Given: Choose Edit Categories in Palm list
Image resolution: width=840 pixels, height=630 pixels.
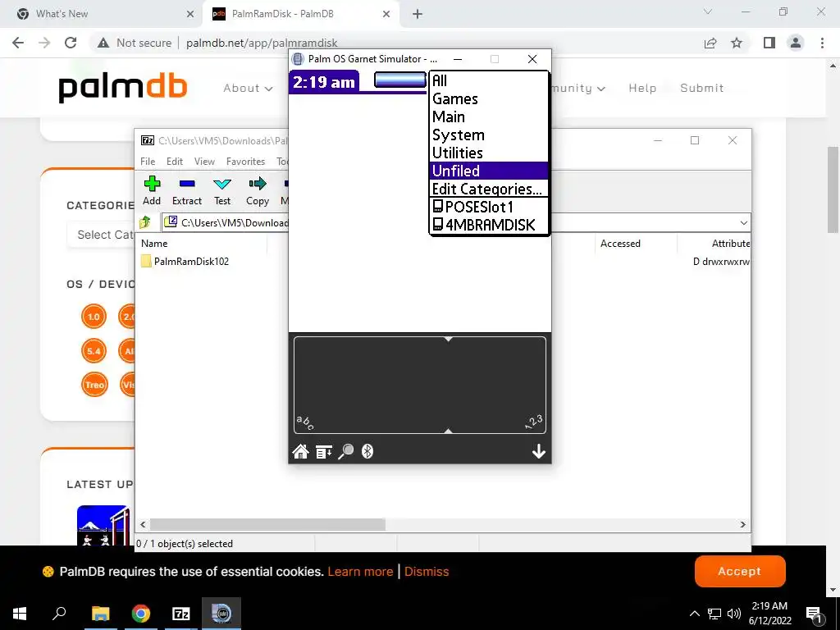Looking at the screenshot, I should (489, 189).
